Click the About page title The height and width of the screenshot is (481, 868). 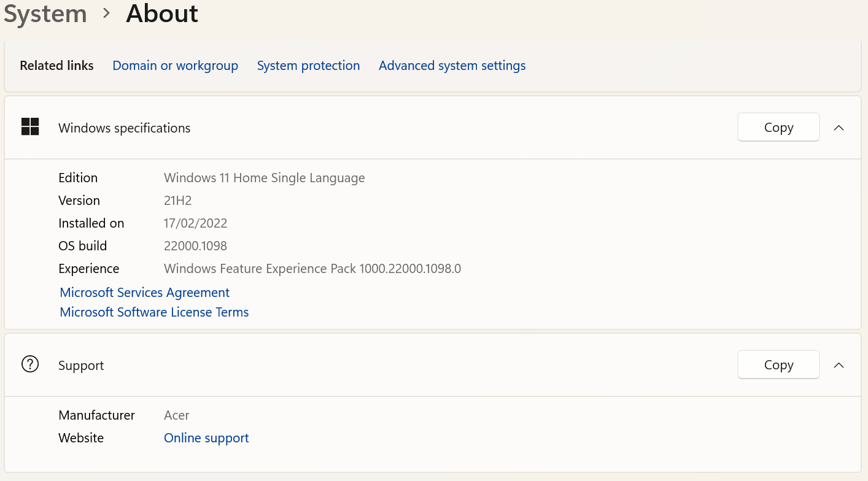pos(162,13)
